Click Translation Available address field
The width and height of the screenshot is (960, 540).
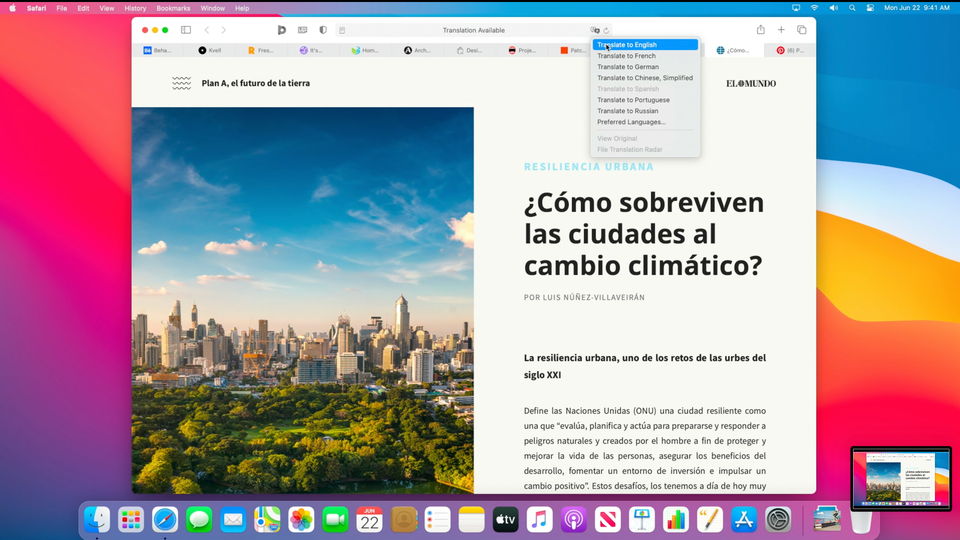pyautogui.click(x=474, y=30)
